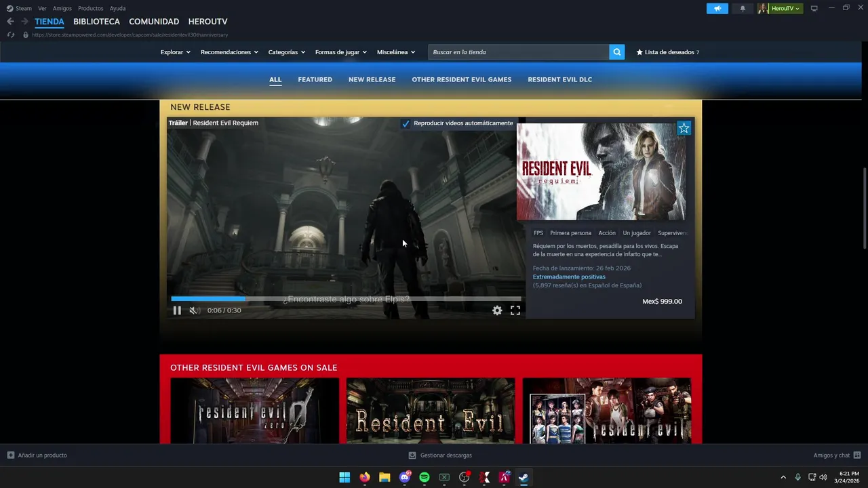Pause the Resident Evil Requiem trailer

[177, 310]
